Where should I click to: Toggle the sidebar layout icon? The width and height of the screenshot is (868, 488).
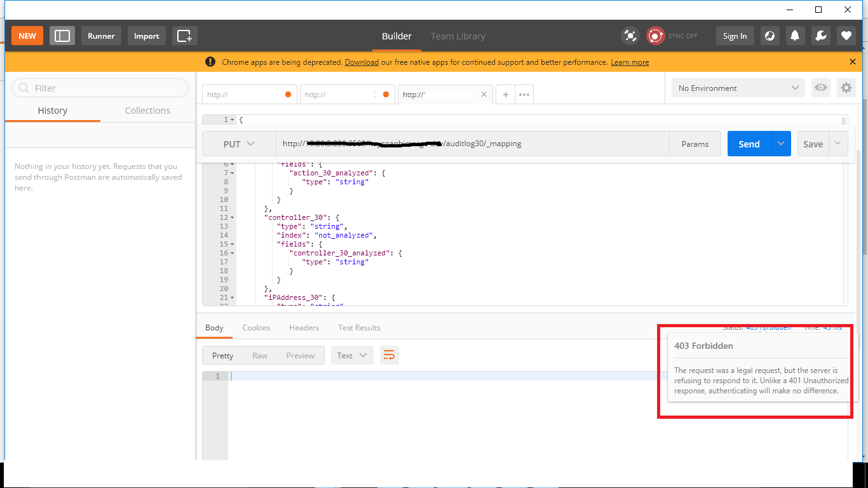(x=62, y=36)
